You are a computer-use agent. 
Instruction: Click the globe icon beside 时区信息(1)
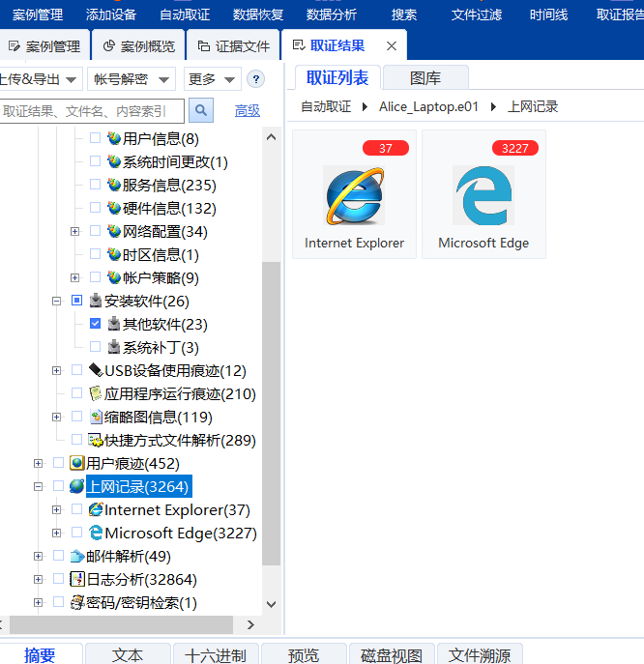click(114, 254)
